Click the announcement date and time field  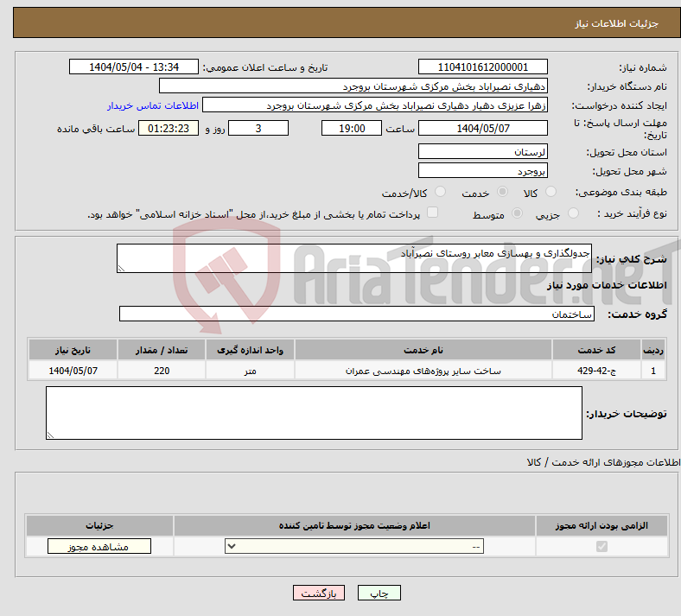pos(134,67)
